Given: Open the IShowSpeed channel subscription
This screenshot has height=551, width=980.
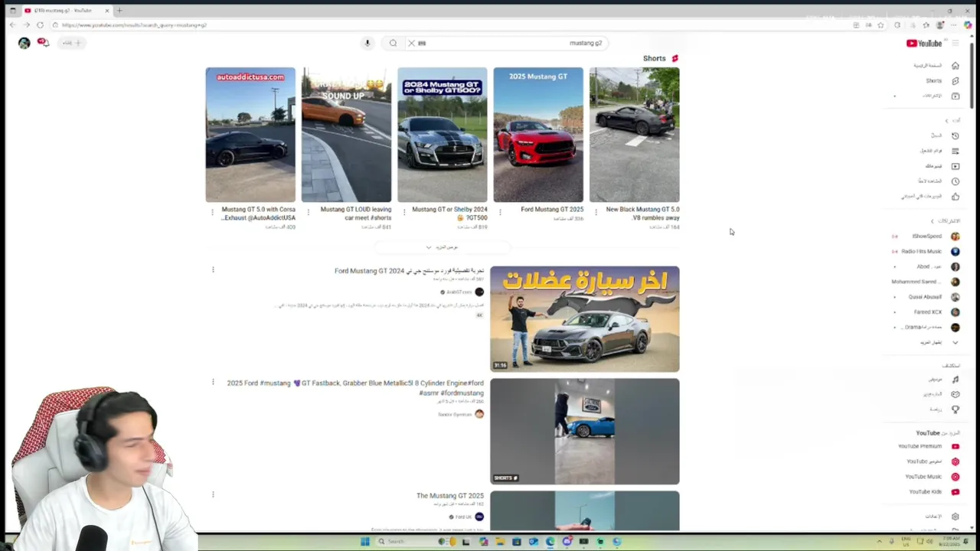Looking at the screenshot, I should click(x=928, y=236).
